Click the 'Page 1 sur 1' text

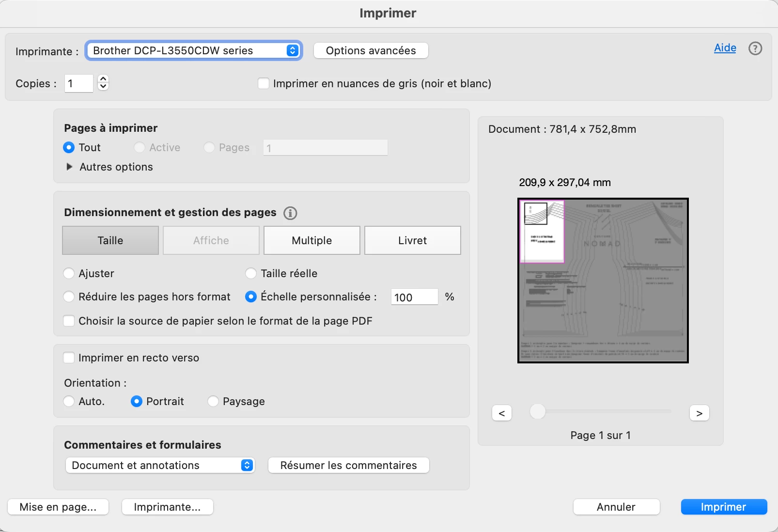click(601, 435)
